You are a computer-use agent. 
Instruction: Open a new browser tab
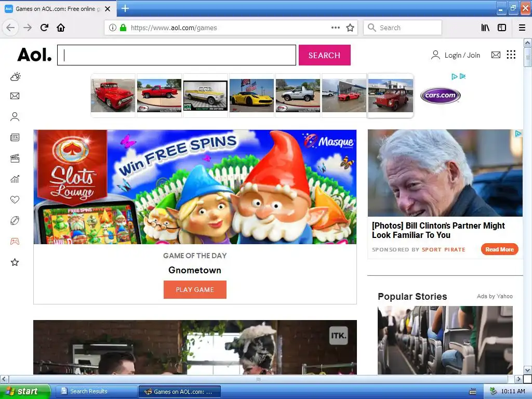tap(125, 8)
